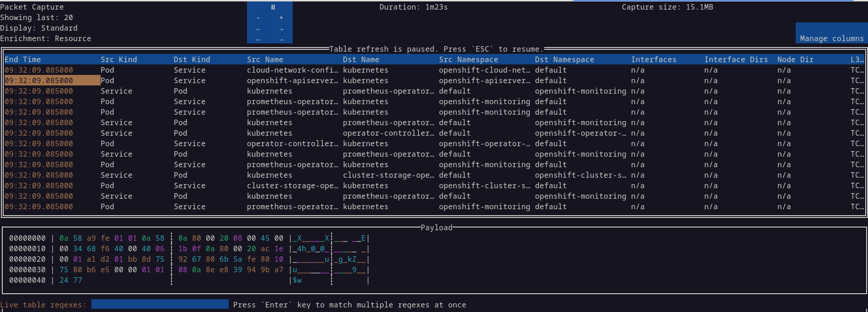The width and height of the screenshot is (868, 312).
Task: Sort by End Time column header
Action: pos(23,59)
